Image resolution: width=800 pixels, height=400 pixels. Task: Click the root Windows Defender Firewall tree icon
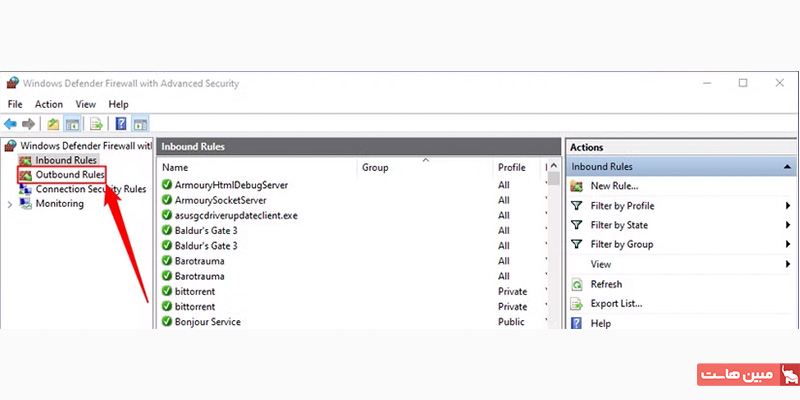pyautogui.click(x=10, y=146)
